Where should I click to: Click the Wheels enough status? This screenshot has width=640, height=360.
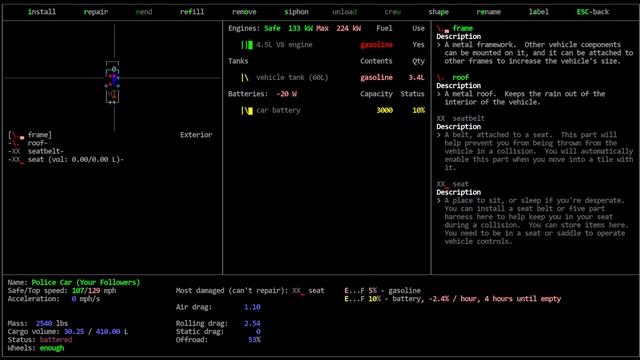point(52,348)
